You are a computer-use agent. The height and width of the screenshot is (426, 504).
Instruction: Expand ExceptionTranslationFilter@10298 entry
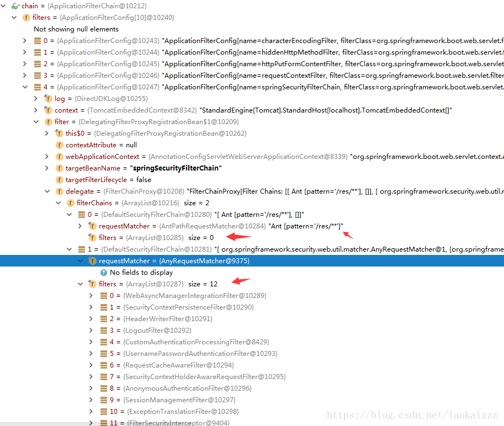tap(91, 411)
